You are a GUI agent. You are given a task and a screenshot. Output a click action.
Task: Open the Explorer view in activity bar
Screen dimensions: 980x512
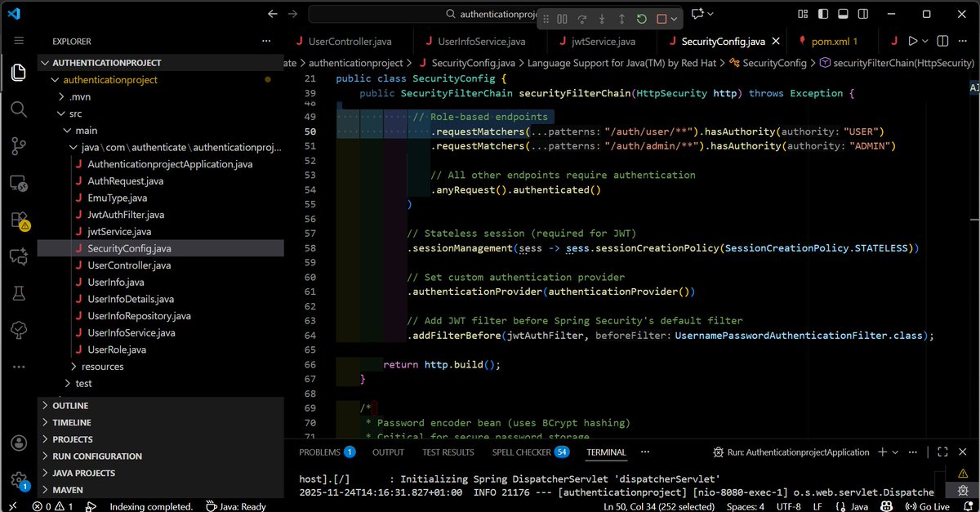tap(19, 72)
